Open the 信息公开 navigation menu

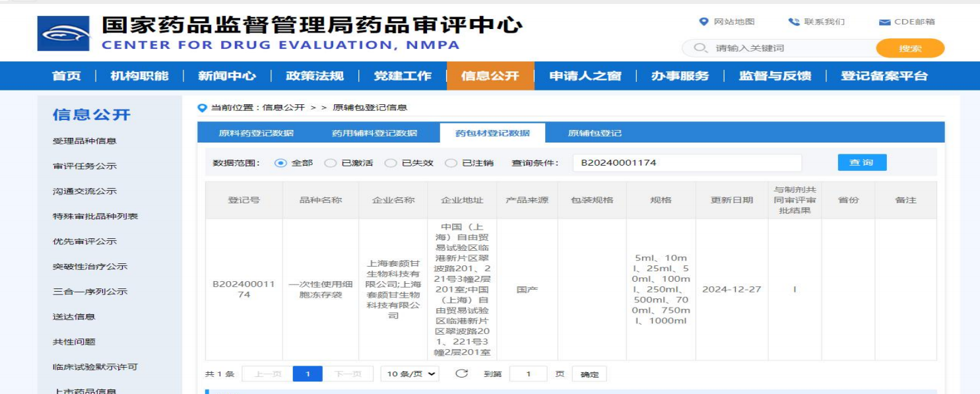(490, 76)
